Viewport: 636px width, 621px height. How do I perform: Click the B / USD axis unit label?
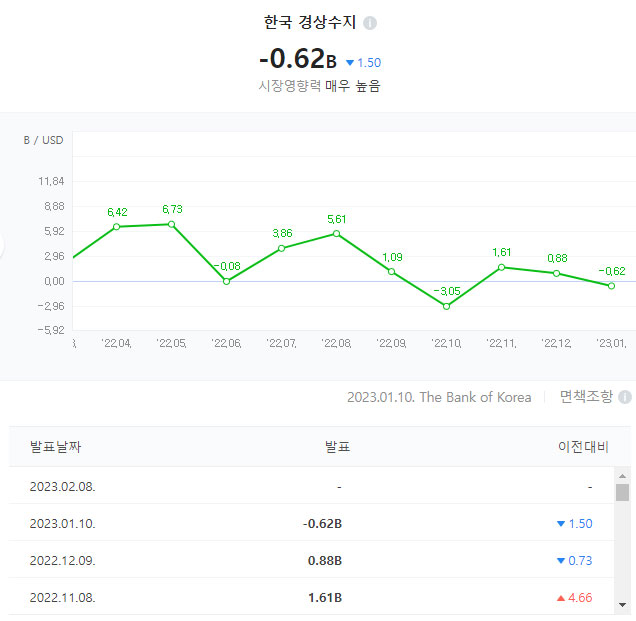click(43, 140)
